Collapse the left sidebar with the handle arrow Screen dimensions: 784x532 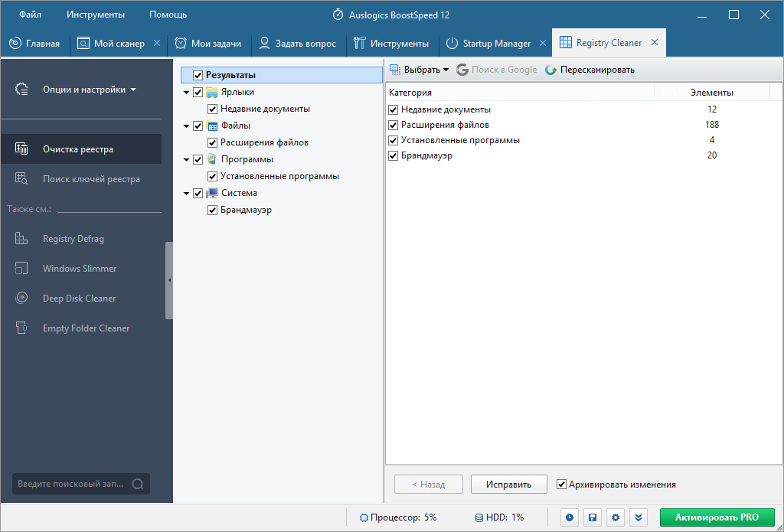pos(169,280)
